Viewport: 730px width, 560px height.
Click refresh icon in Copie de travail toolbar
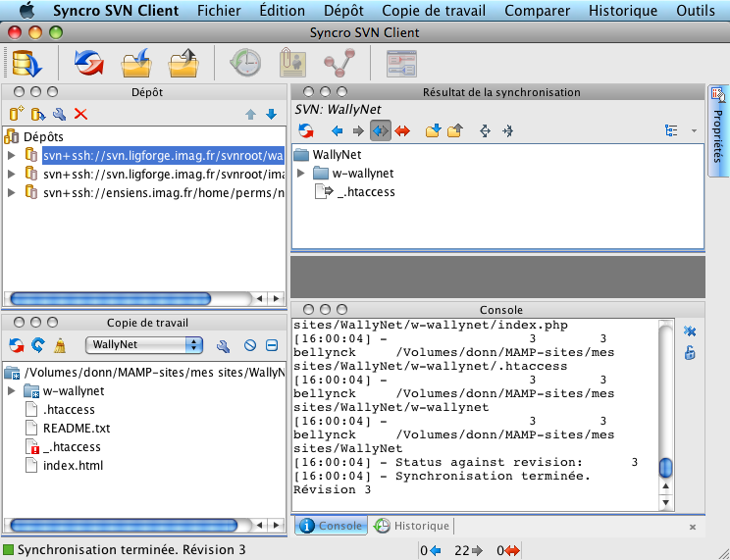click(x=38, y=345)
